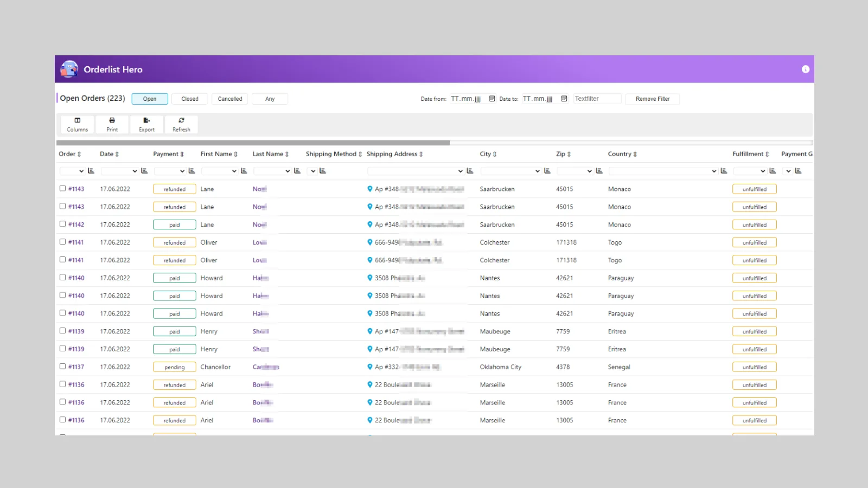Screen dimensions: 868x488
Task: Tick first checkbox of Howard order #1140
Action: click(x=62, y=278)
